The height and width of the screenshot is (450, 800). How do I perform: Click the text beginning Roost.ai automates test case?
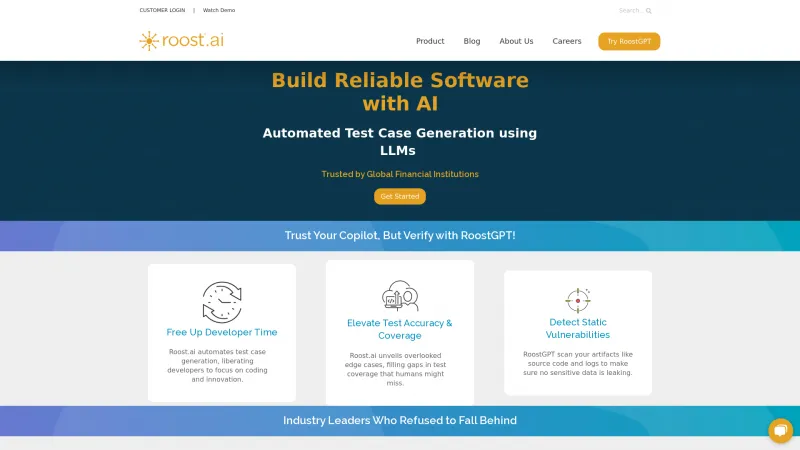pos(217,365)
